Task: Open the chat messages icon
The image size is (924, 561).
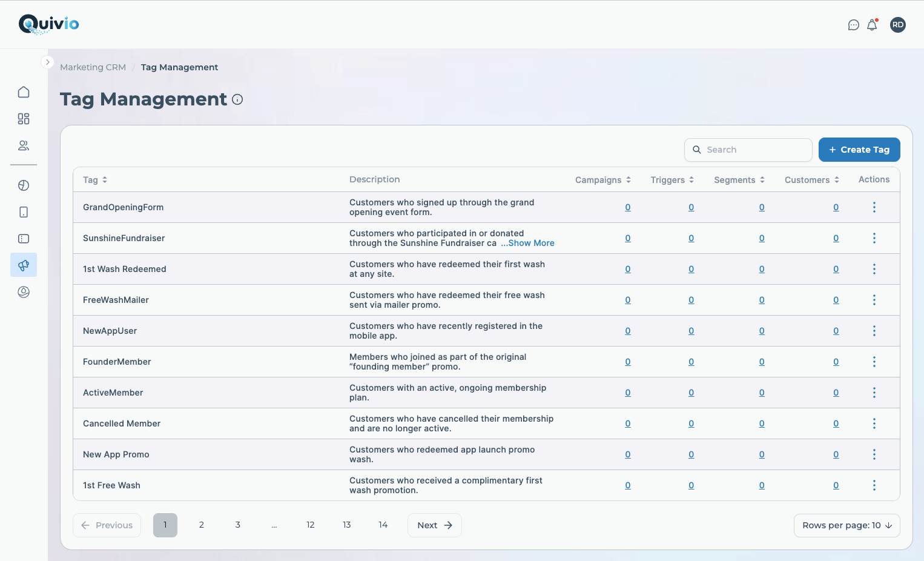Action: (x=853, y=25)
